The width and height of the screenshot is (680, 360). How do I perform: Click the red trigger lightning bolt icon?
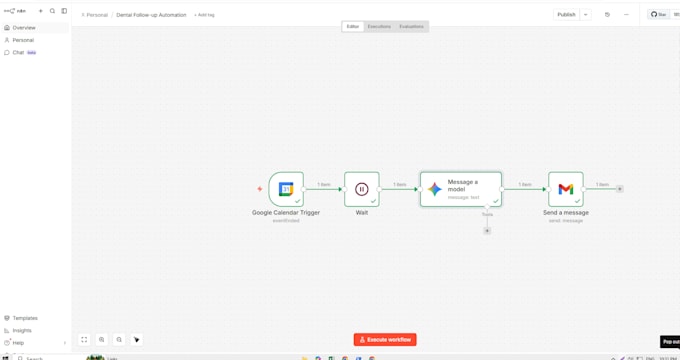point(259,189)
